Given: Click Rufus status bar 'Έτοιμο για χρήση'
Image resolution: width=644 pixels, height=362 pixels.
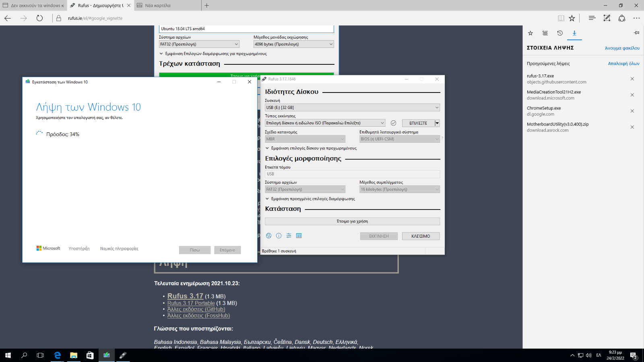Looking at the screenshot, I should 352,221.
